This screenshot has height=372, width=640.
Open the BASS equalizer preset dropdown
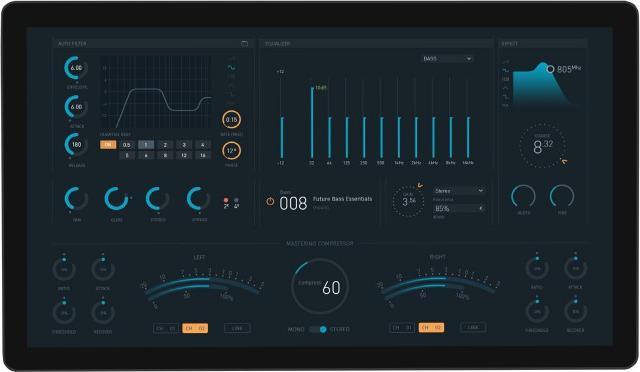coord(447,59)
